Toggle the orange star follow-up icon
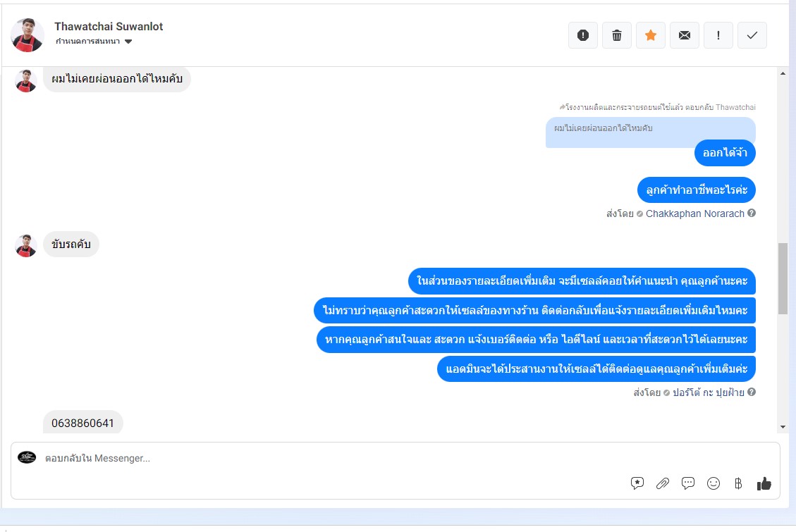Viewport: 796px width, 532px height. pyautogui.click(x=651, y=35)
